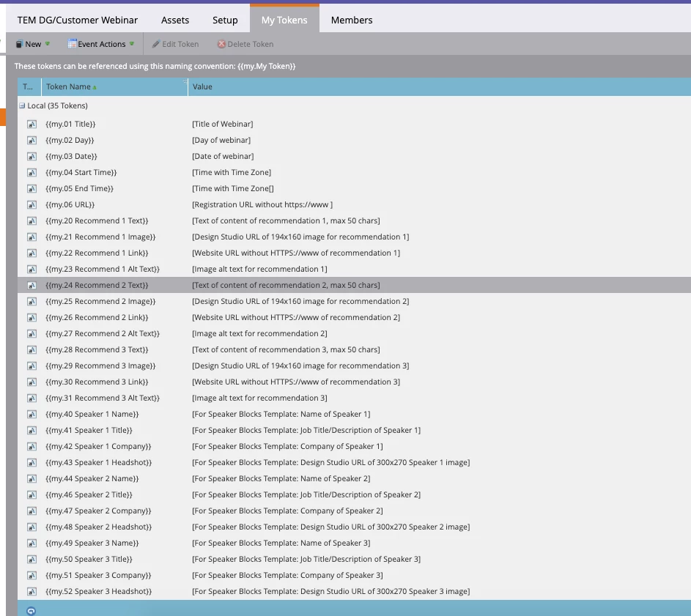691x616 pixels.
Task: Click the refresh icon at grid bottom
Action: pos(31,611)
